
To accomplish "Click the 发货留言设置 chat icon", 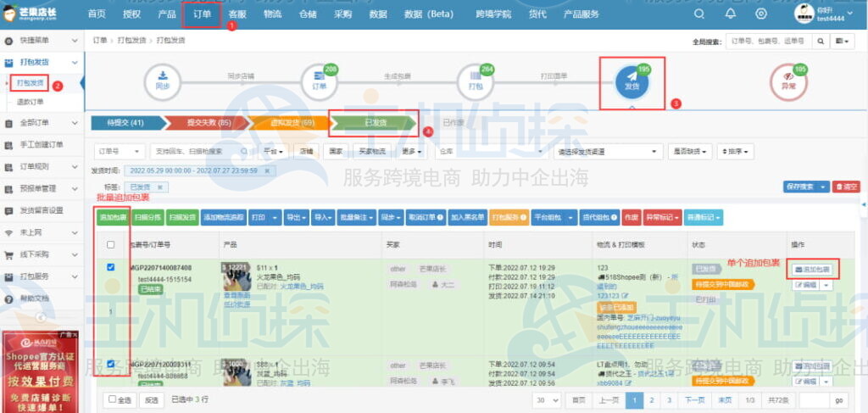I will pos(8,211).
